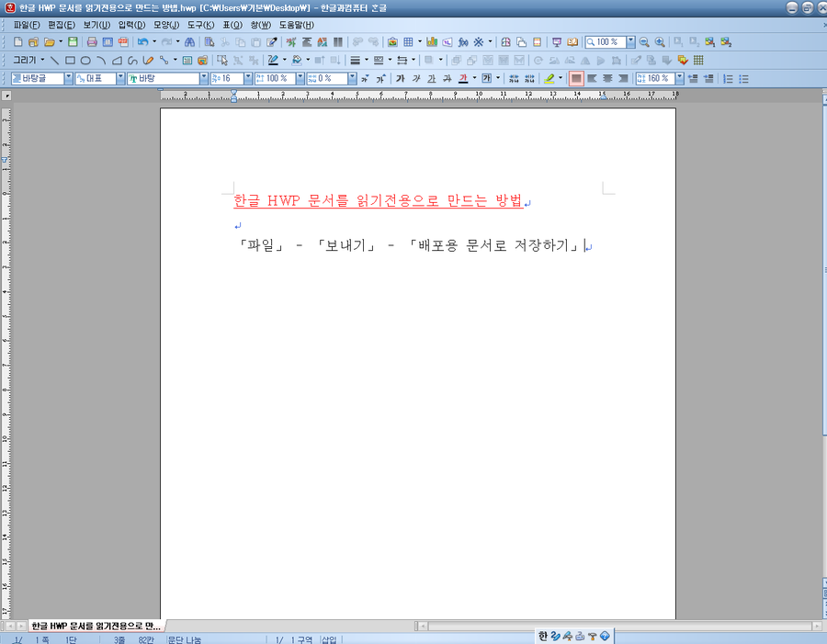Click the line color pen swatch
Screen dimensions: 827x644
[x=273, y=61]
